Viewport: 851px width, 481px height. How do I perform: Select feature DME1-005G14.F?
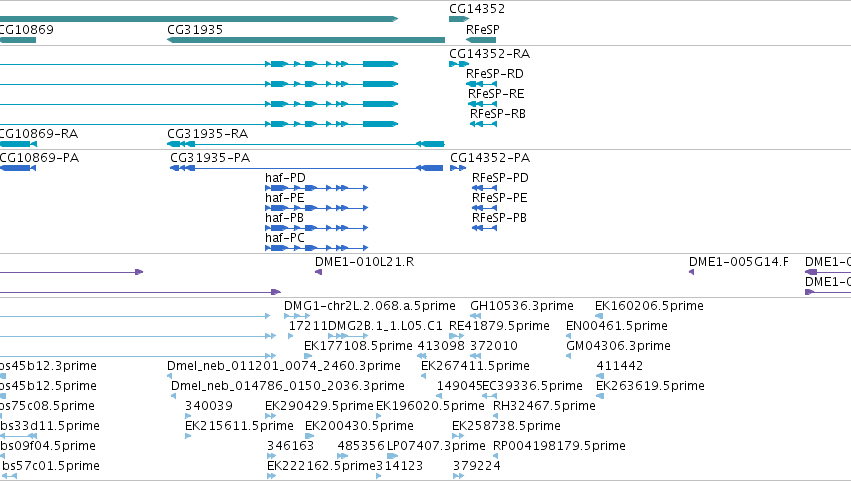coord(739,262)
